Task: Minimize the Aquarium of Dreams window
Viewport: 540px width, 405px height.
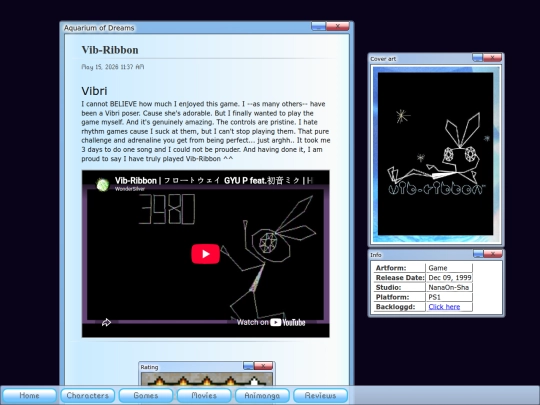Action: coord(319,26)
